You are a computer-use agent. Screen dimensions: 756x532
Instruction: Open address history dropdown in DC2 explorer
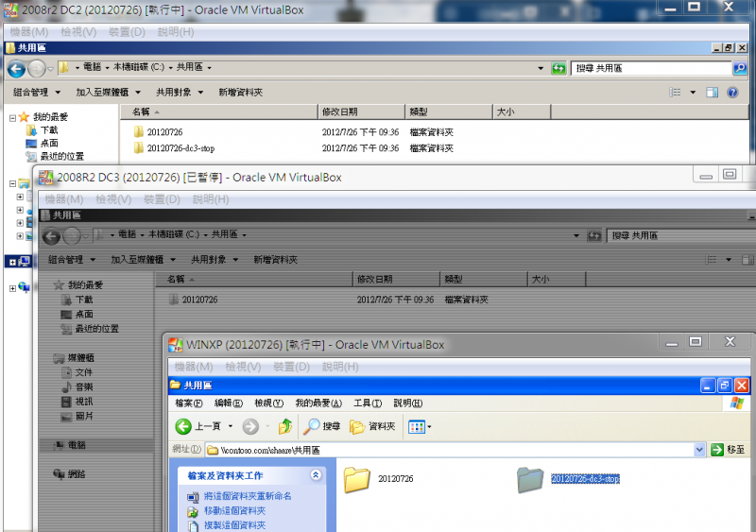coord(541,68)
